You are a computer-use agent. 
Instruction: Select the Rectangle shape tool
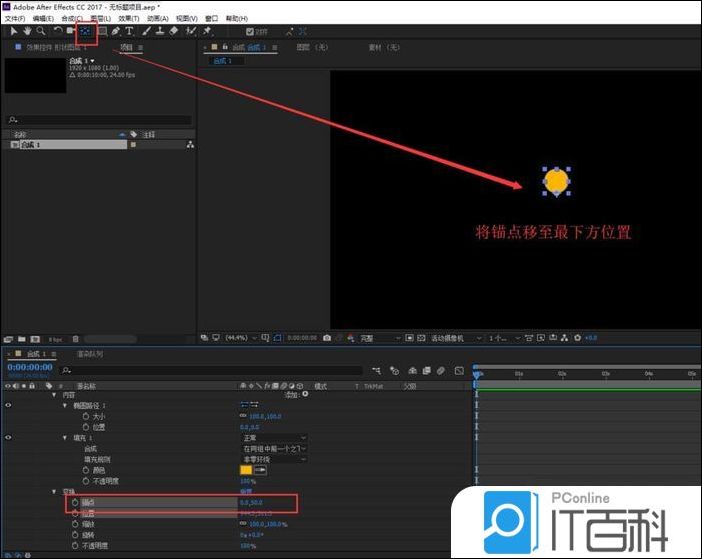coord(101,31)
